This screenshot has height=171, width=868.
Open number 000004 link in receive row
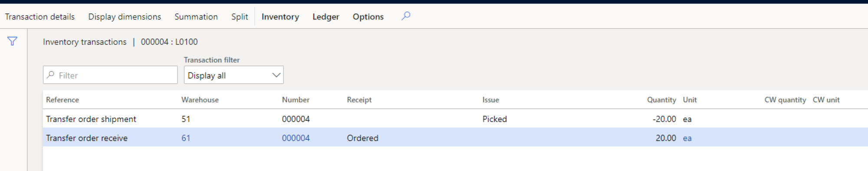coord(296,138)
